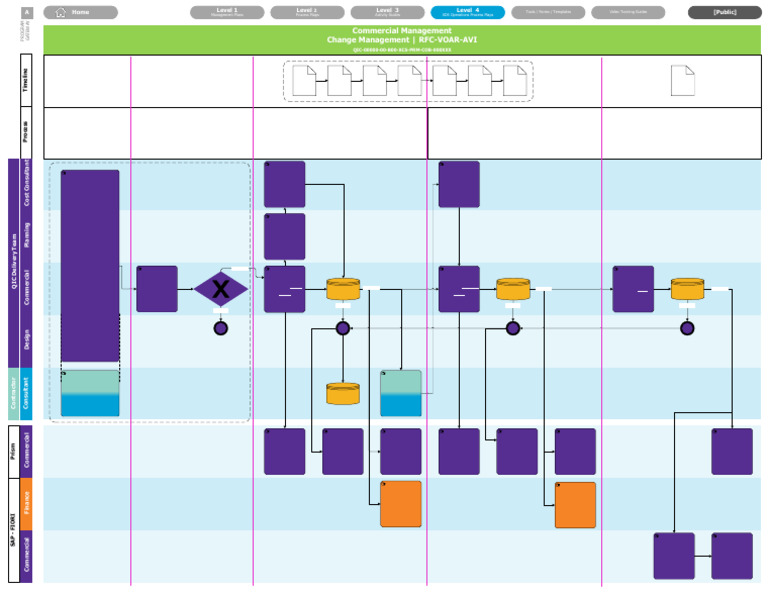Image resolution: width=768 pixels, height=593 pixels.
Task: Click dark circle below middle yellow cylinder
Action: [x=513, y=328]
